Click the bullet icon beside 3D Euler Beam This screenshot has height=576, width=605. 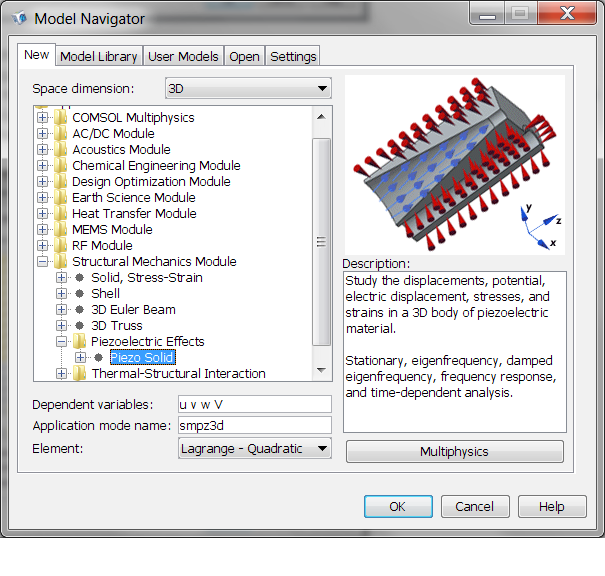pyautogui.click(x=79, y=309)
